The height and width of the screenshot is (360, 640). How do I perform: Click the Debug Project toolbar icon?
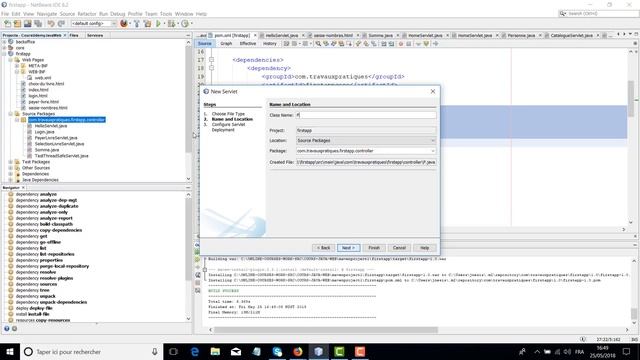click(171, 24)
